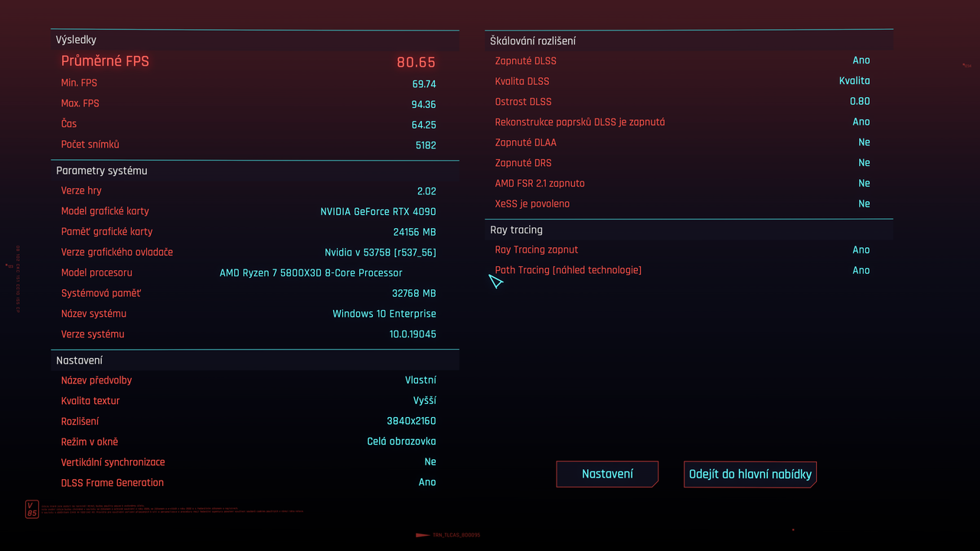The height and width of the screenshot is (551, 980).
Task: Click the Průměrné FPS label
Action: click(x=105, y=62)
